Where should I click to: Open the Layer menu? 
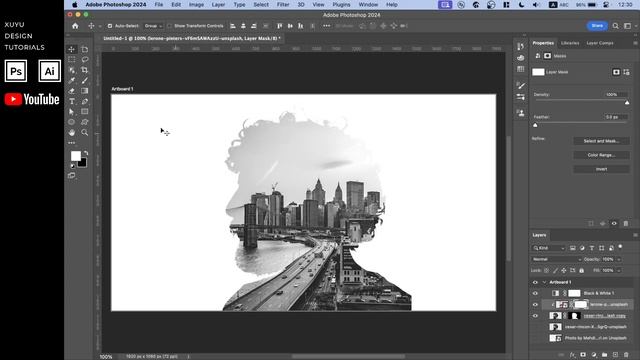tap(218, 4)
